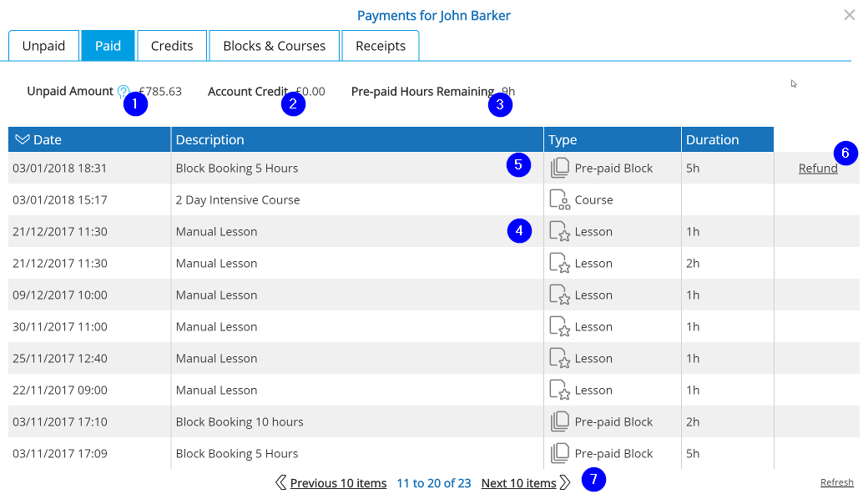Go to Next 10 items
The width and height of the screenshot is (868, 499).
click(518, 483)
